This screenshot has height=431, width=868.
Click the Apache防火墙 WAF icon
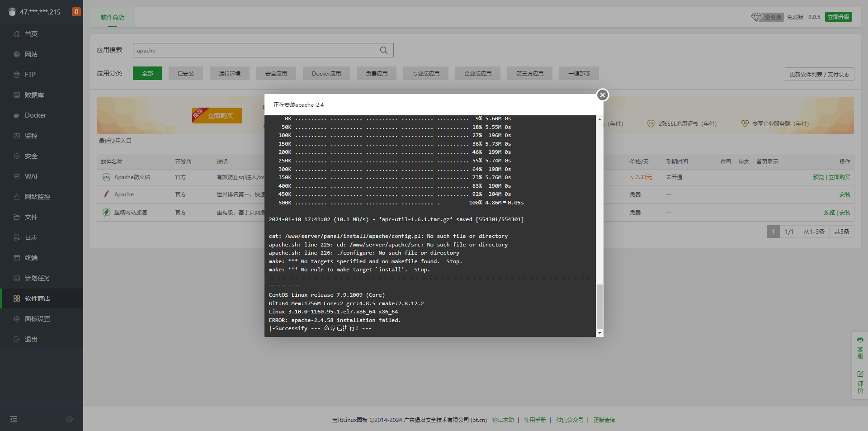(106, 177)
